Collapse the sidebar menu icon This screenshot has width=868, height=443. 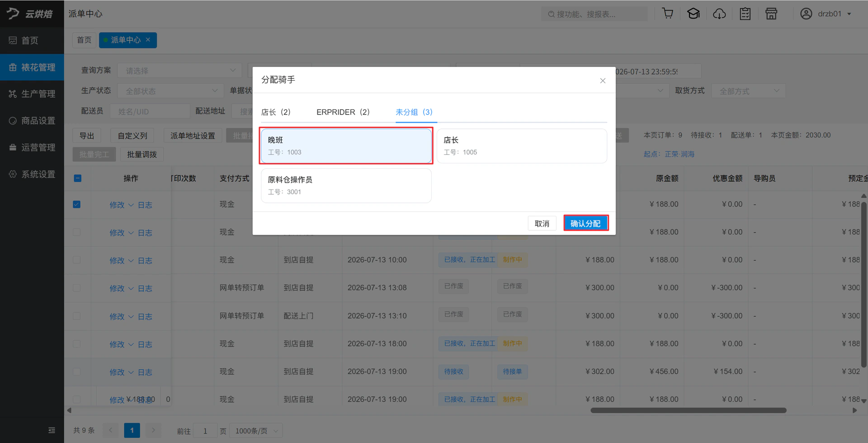52,430
